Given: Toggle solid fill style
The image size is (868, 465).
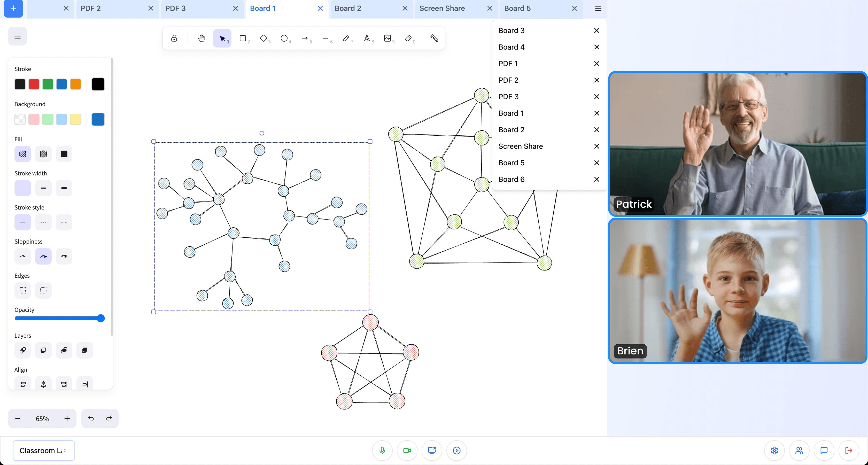Looking at the screenshot, I should coord(64,154).
